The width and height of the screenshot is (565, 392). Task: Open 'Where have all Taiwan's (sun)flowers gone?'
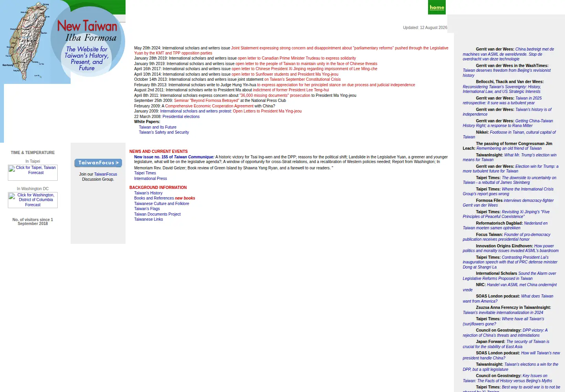pyautogui.click(x=504, y=321)
